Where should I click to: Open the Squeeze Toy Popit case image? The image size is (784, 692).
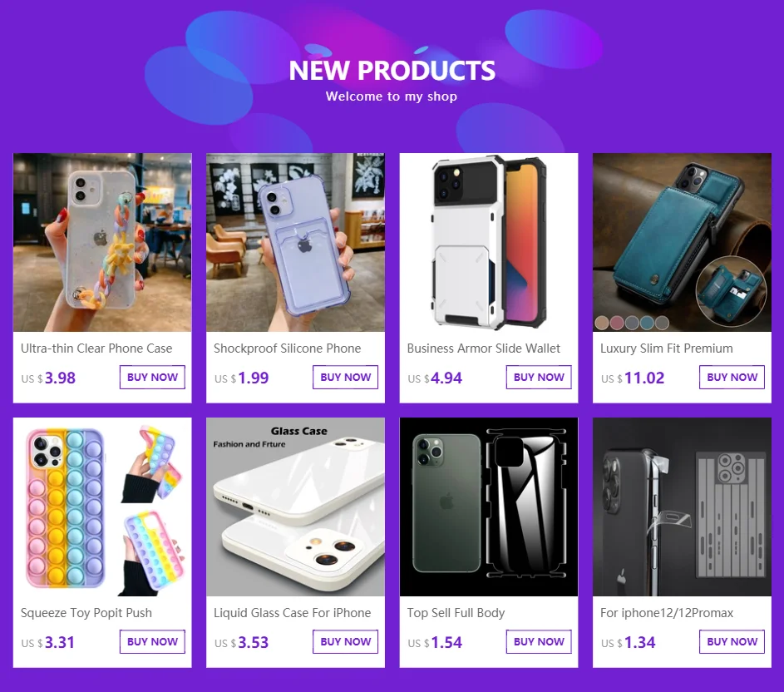[102, 507]
